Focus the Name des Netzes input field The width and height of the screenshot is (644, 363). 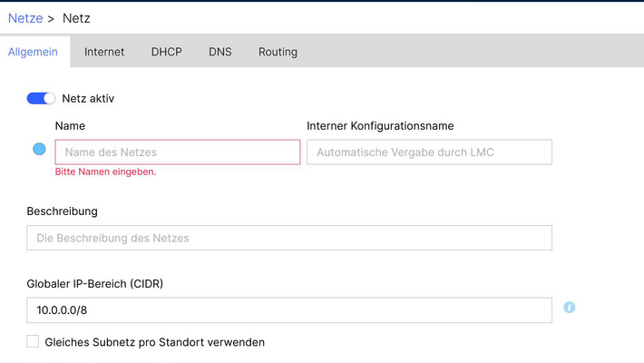[x=178, y=152]
